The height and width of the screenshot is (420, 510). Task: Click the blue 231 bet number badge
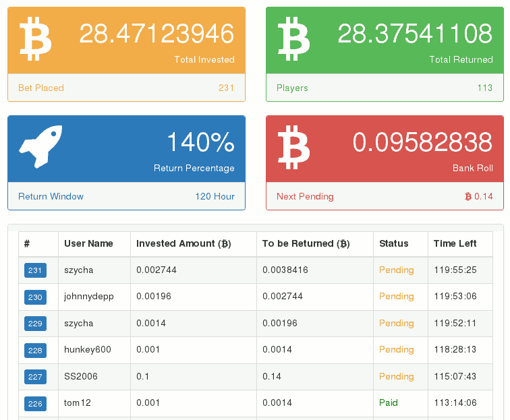35,270
